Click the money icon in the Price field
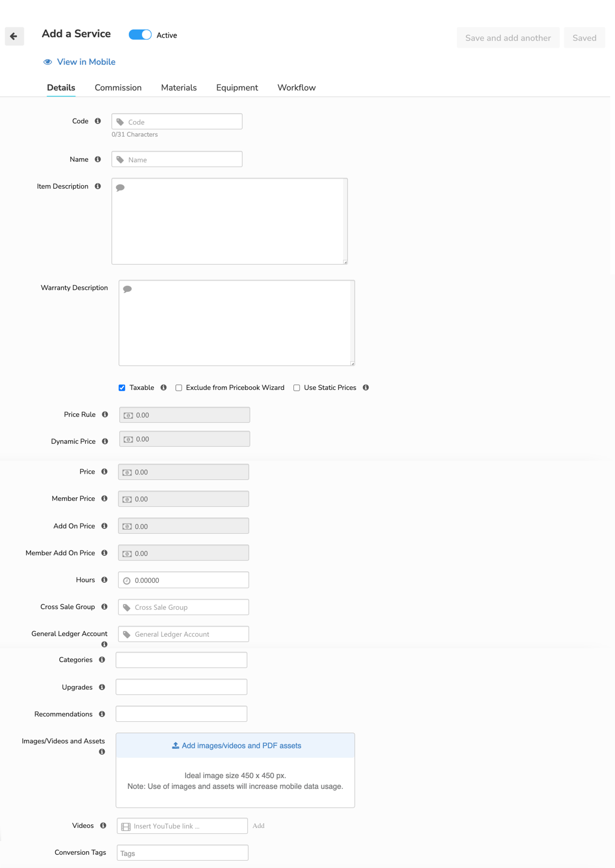The image size is (615, 868). (127, 472)
